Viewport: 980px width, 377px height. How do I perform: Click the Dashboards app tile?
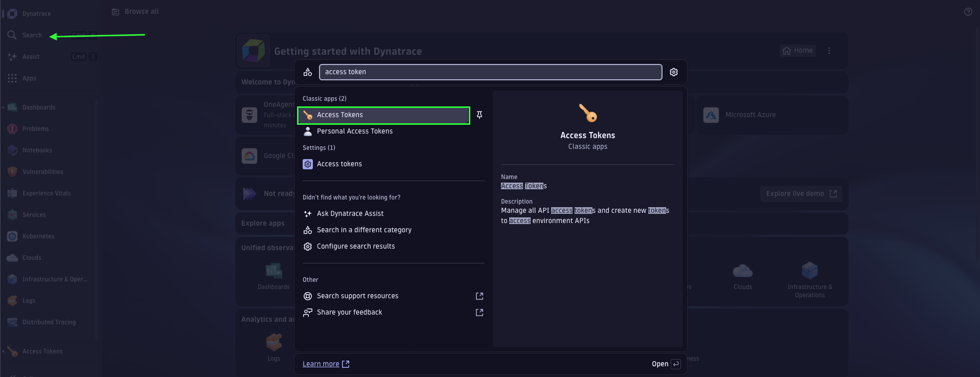(274, 276)
